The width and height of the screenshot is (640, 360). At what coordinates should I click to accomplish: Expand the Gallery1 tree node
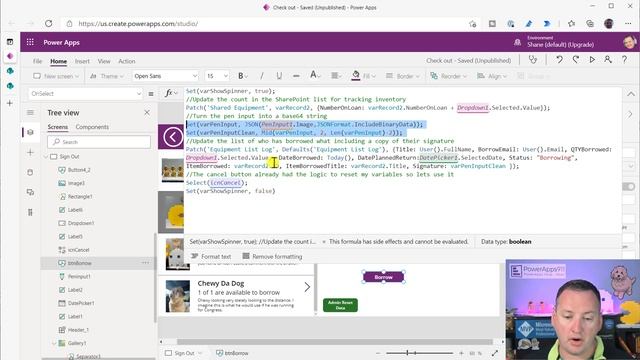point(53,343)
